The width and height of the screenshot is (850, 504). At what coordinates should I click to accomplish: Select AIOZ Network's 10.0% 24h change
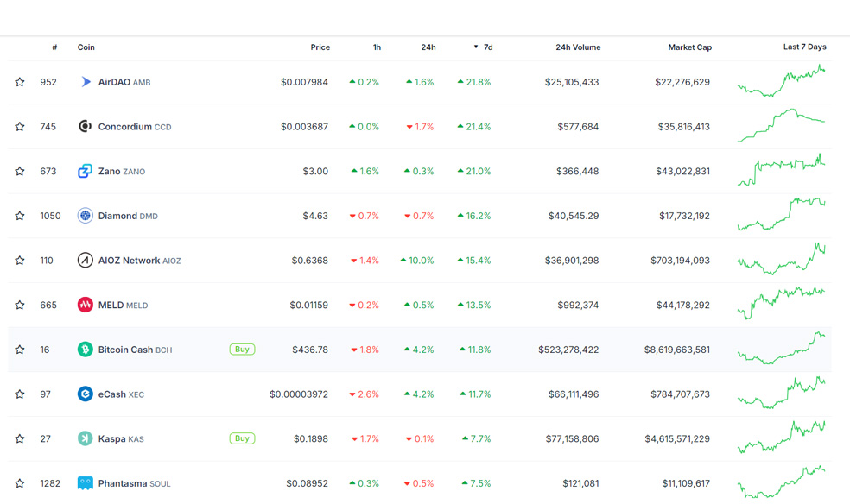pos(417,261)
